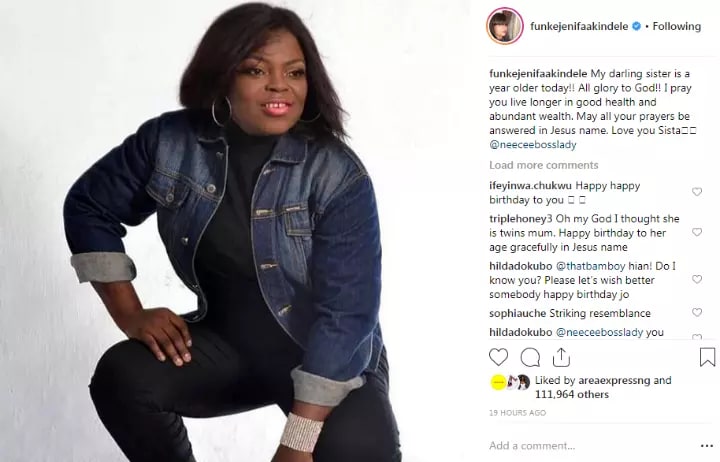Screen dimensions: 720x462
Task: Share the post via share icon
Action: tap(561, 357)
